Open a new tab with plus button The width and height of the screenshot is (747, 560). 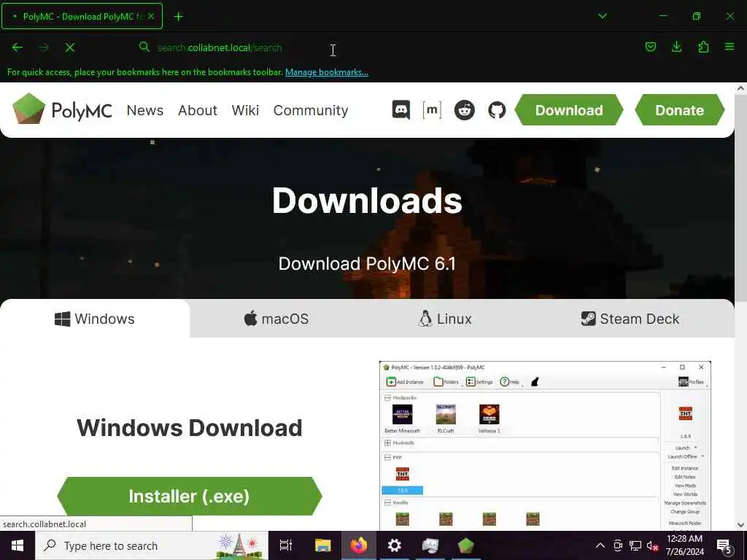179,17
